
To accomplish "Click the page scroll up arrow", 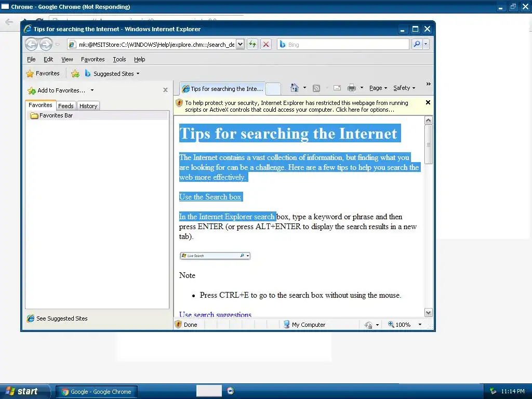I will [428, 121].
